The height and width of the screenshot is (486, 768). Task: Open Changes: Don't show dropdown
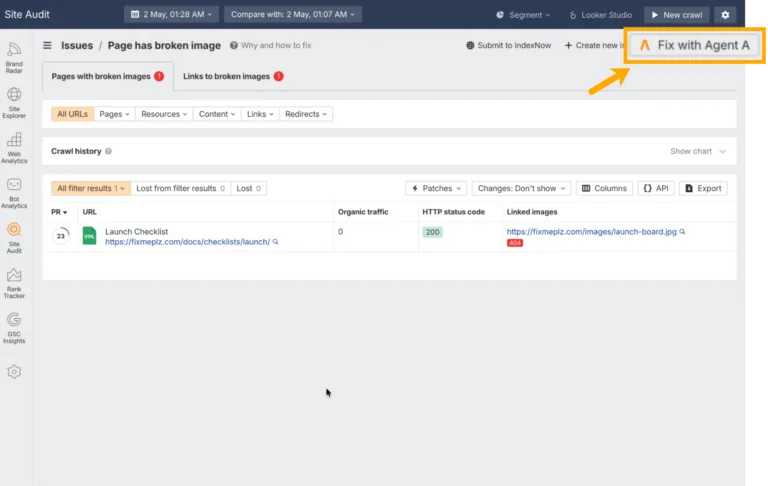(521, 188)
